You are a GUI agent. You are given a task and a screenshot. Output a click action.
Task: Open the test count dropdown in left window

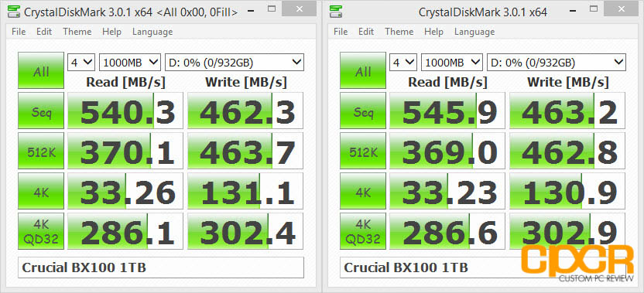(x=82, y=63)
